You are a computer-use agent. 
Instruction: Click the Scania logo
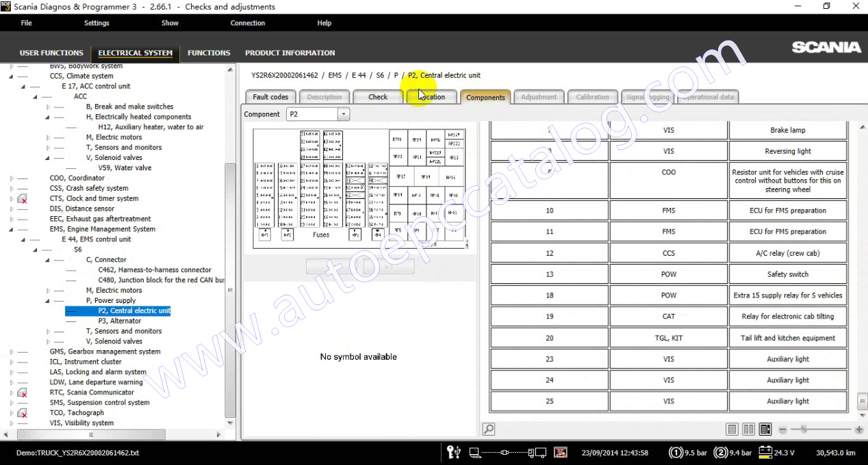pyautogui.click(x=826, y=47)
